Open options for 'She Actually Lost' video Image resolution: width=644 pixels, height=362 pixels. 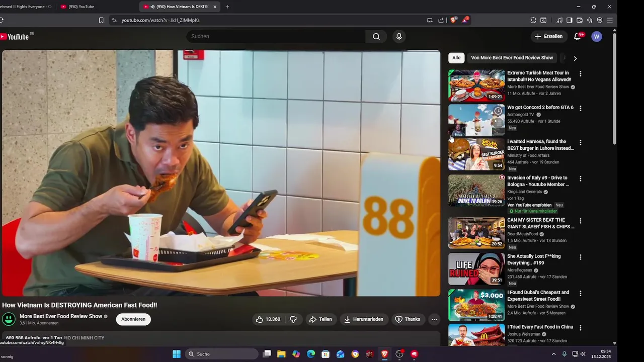pyautogui.click(x=580, y=257)
